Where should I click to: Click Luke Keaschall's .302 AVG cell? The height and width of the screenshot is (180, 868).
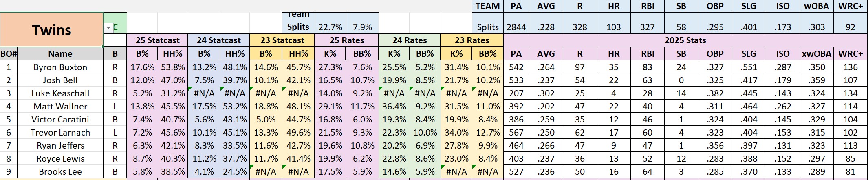click(x=546, y=93)
